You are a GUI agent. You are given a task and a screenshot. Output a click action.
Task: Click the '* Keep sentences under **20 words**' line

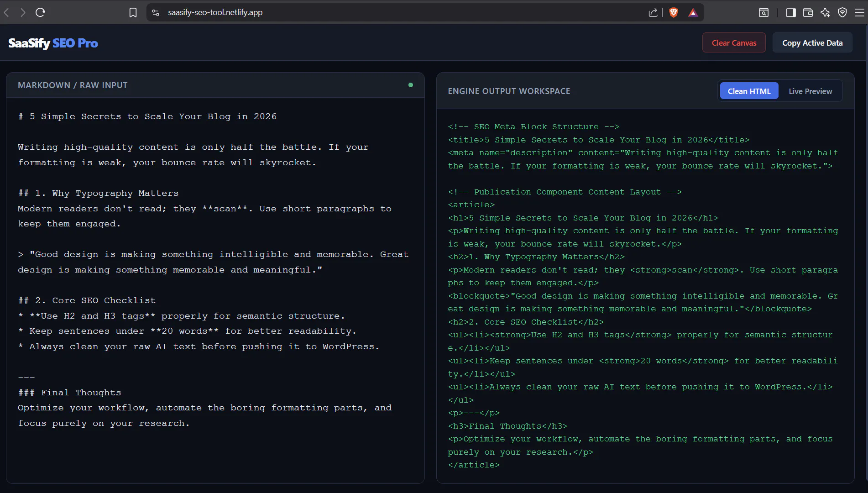187,331
